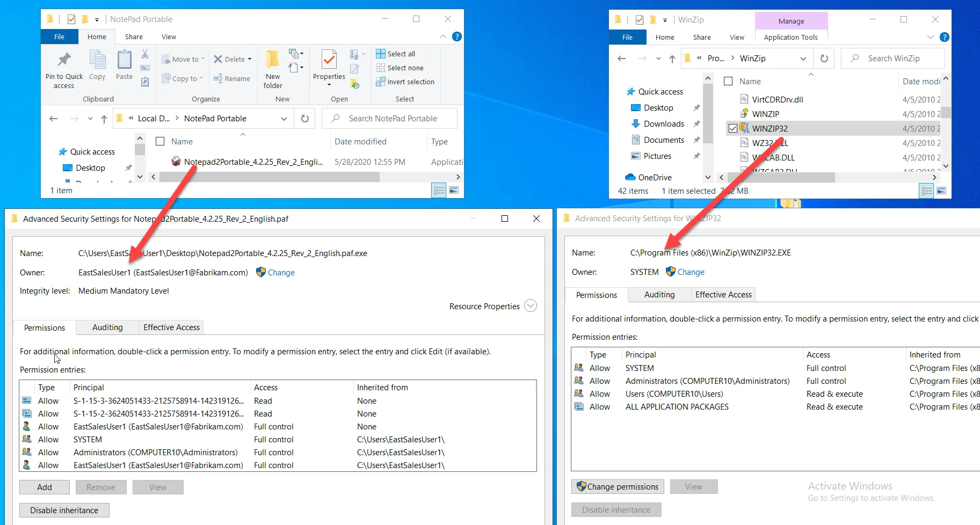
Task: Open the Quick Access Toolbar customize dropdown
Action: point(97,19)
